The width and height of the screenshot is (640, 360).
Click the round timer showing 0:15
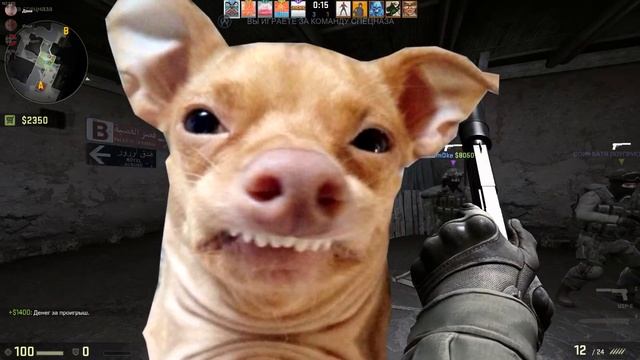coord(320,5)
